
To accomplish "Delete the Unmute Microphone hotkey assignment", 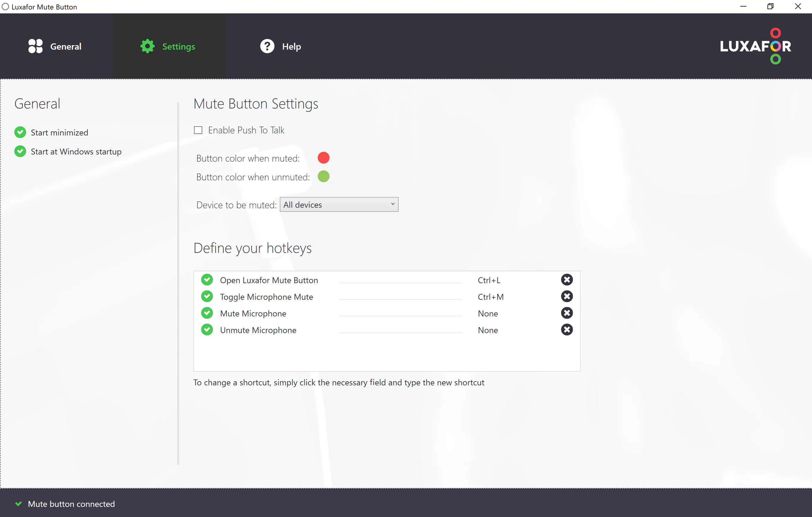I will click(x=566, y=330).
